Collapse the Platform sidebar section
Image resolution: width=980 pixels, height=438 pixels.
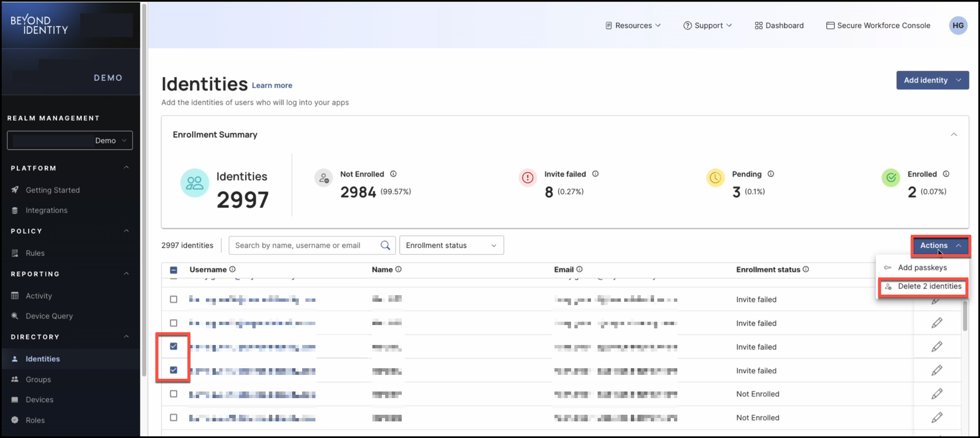126,168
